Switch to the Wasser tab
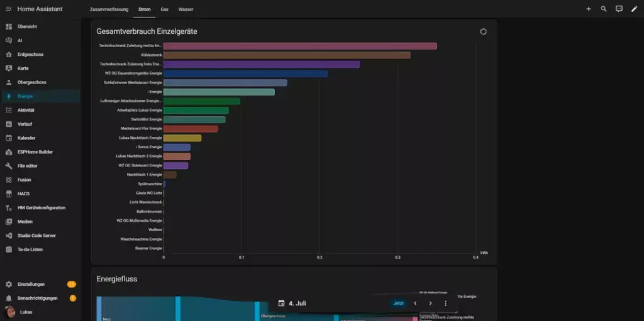 186,9
